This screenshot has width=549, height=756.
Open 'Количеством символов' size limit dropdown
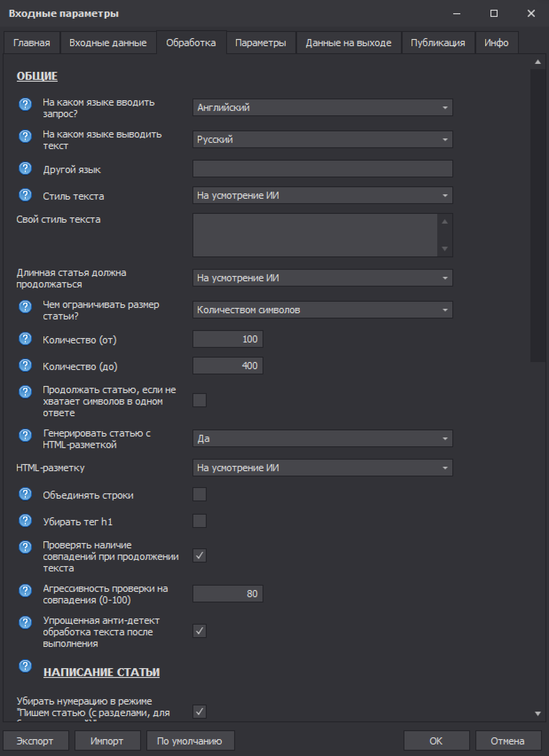(322, 310)
